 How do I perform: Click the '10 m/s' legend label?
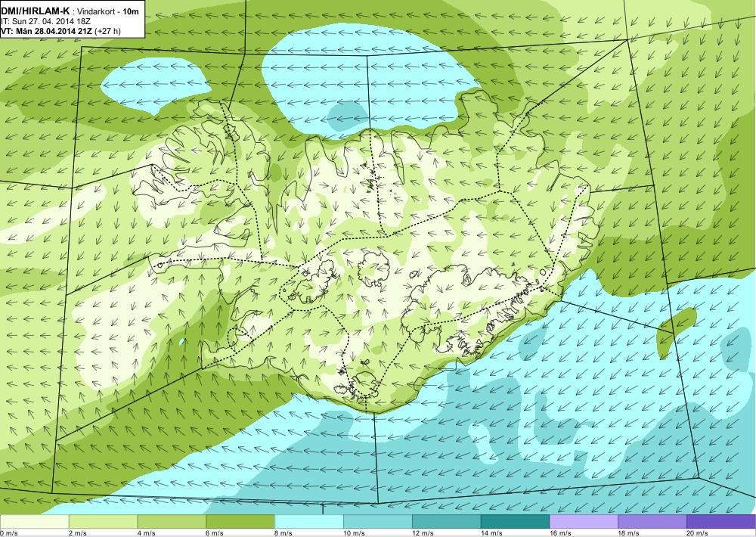tap(355, 533)
